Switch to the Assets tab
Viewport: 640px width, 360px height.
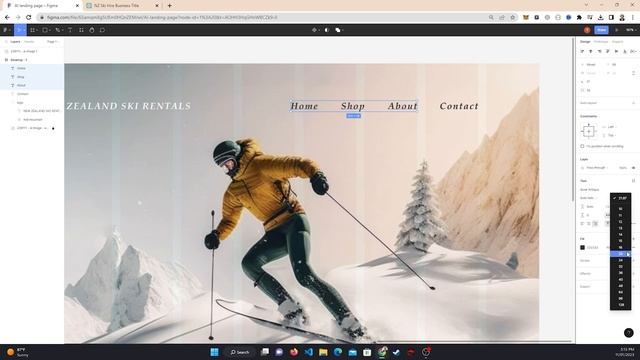[x=29, y=42]
